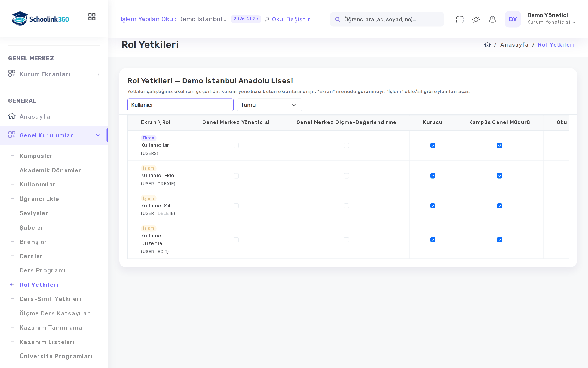Toggle the sidebar grid menu icon
Image resolution: width=588 pixels, height=368 pixels.
pos(92,17)
